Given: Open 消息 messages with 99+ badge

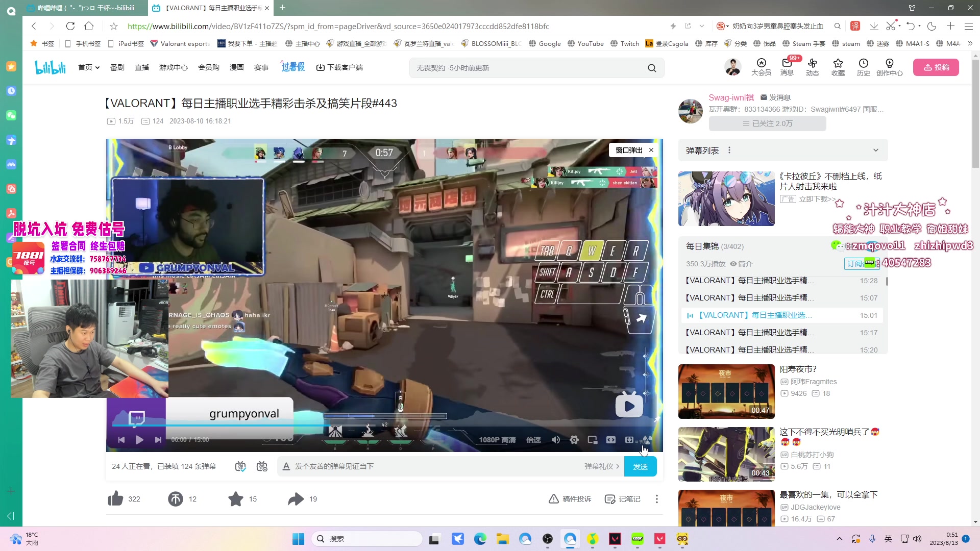Looking at the screenshot, I should click(x=787, y=67).
